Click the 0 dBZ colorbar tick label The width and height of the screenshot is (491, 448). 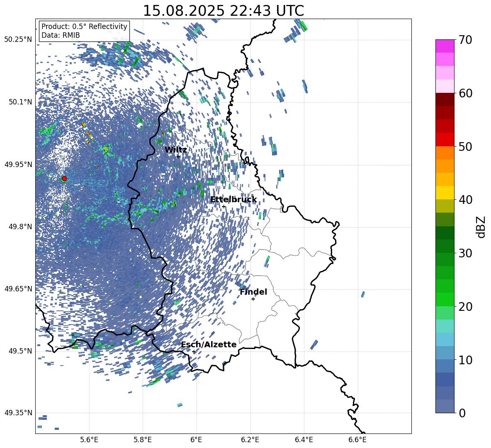(462, 413)
